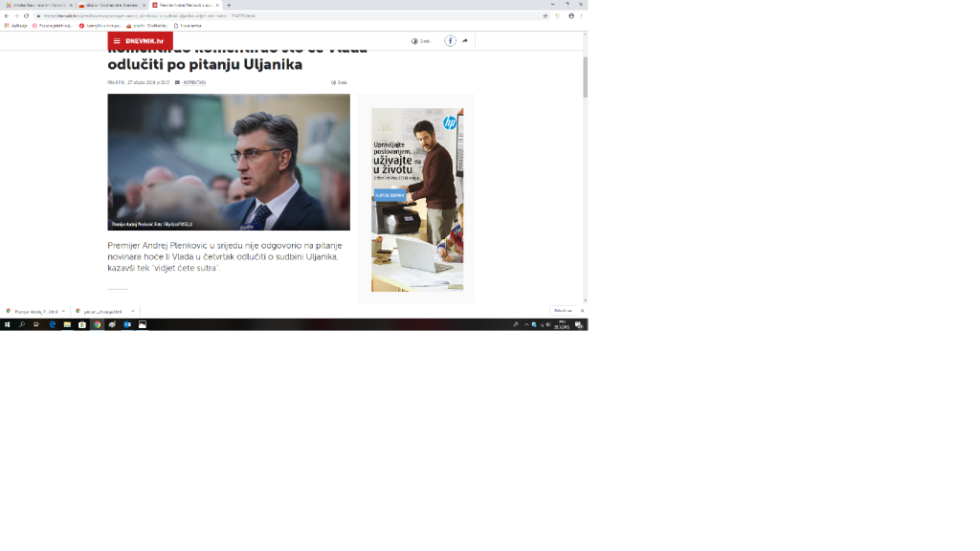Open the first downloaded html file
This screenshot has width=980, height=551.
point(33,311)
